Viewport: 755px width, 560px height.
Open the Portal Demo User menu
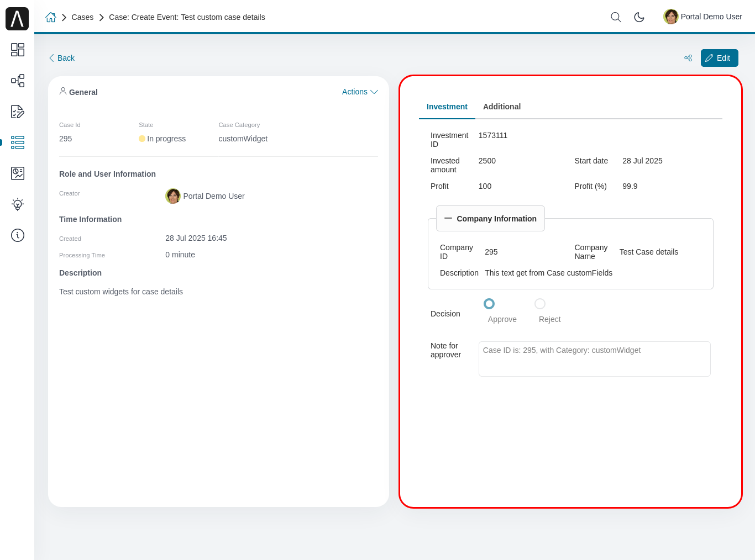click(x=703, y=17)
